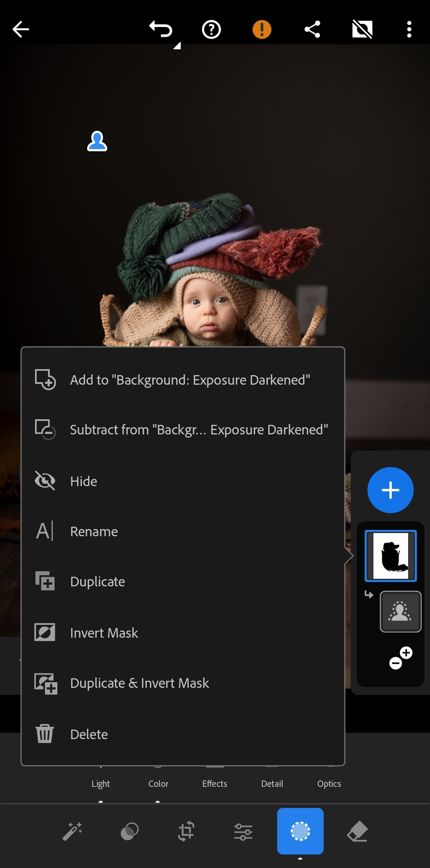Expand the add/subtract mask component control
This screenshot has height=868, width=430.
[x=401, y=658]
